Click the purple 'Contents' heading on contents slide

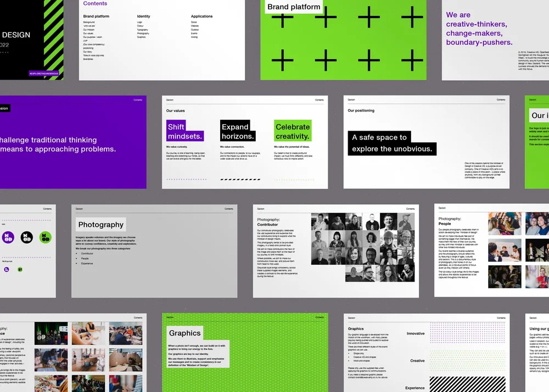tap(95, 3)
